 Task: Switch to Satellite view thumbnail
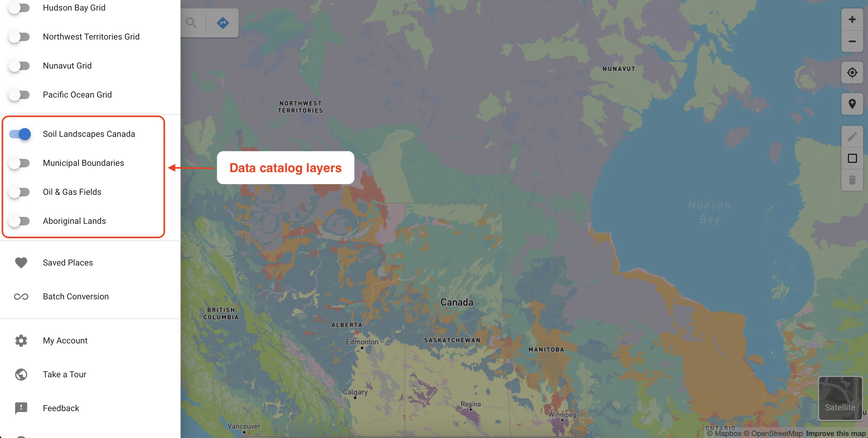click(x=840, y=399)
